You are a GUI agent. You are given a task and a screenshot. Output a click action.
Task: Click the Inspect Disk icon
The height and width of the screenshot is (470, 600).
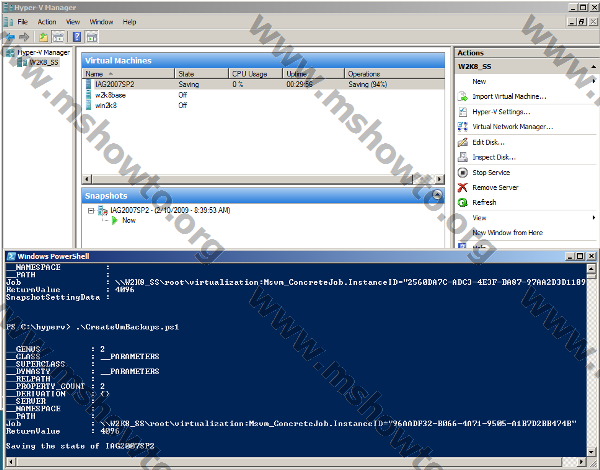463,157
